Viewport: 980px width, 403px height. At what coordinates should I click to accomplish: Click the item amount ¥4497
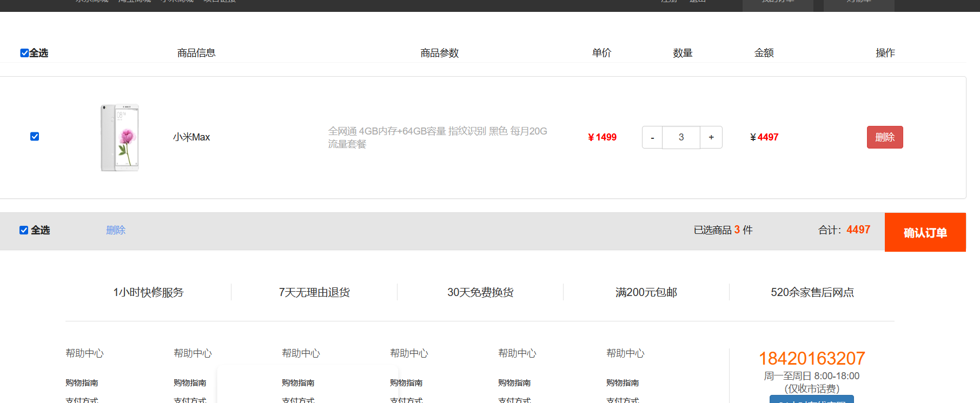click(x=764, y=137)
